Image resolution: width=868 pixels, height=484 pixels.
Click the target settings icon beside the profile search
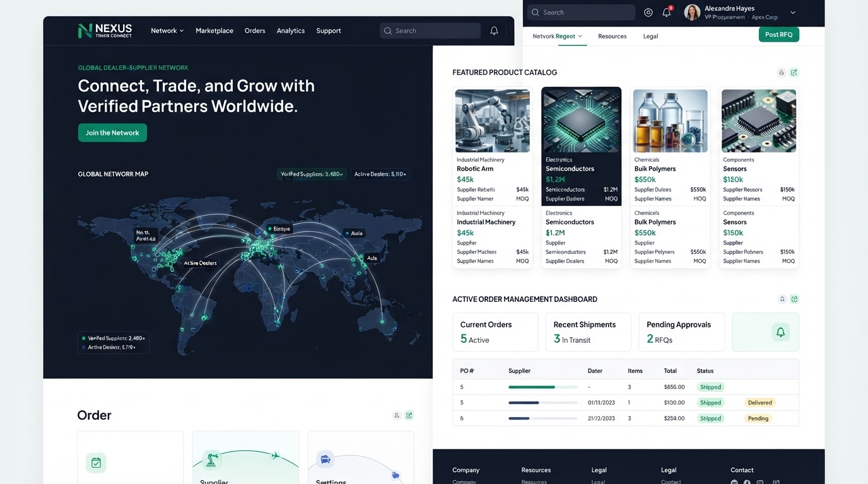(648, 12)
